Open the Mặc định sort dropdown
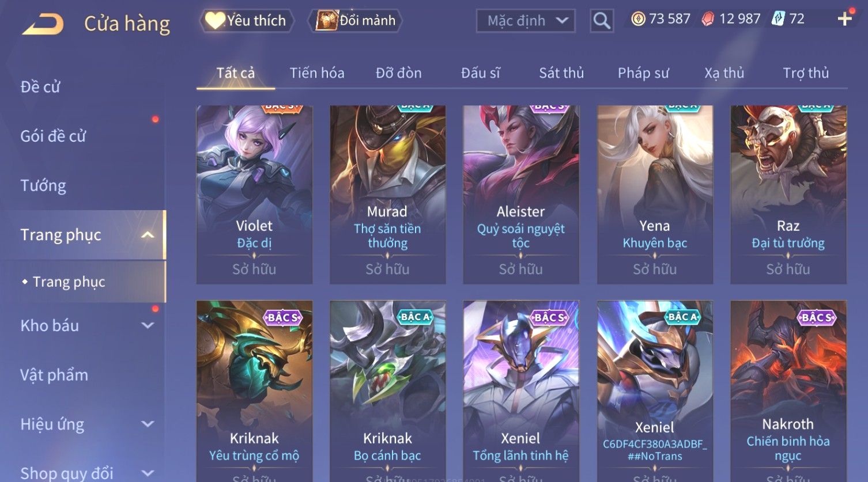 coord(526,21)
